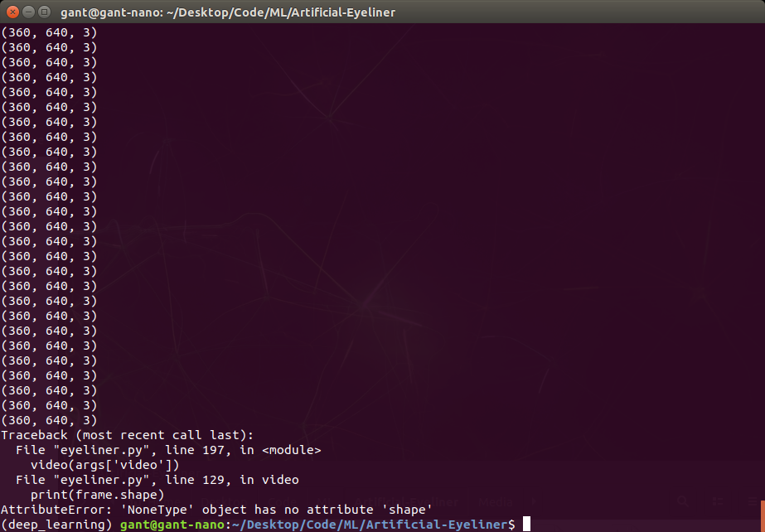765x532 pixels.
Task: Click the 'line 197, in <module>' text
Action: [243, 450]
